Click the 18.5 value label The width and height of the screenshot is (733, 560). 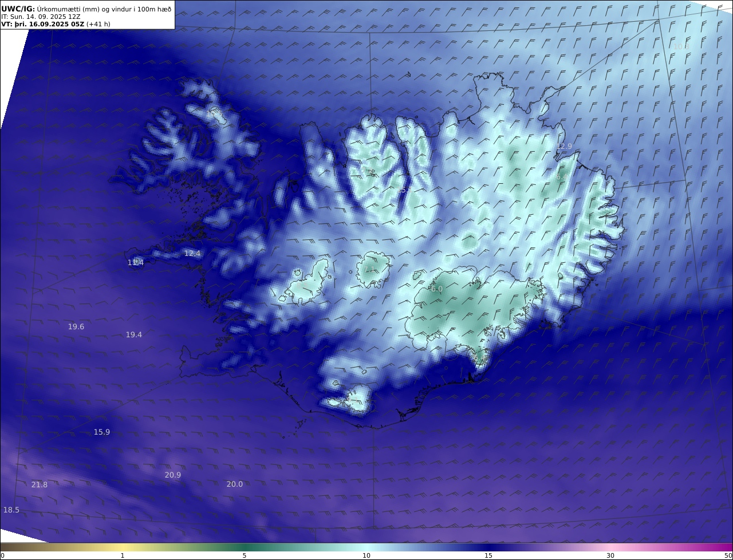tap(11, 510)
